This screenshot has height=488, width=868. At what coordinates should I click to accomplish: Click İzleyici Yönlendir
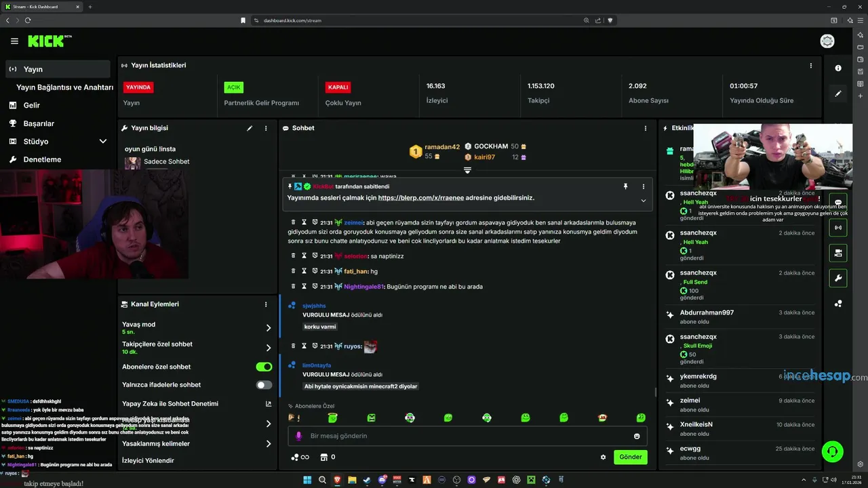(x=148, y=461)
